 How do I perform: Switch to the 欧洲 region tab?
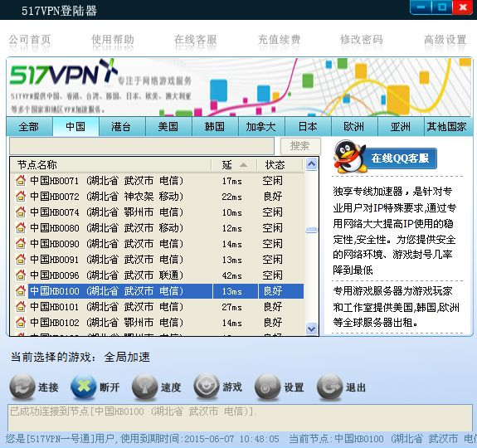(x=354, y=127)
